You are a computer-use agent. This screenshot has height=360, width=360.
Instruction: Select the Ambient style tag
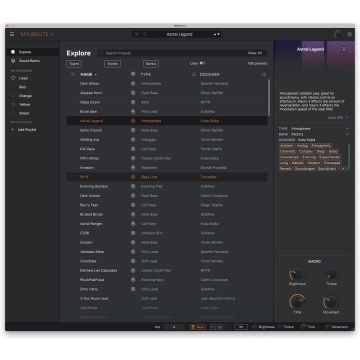click(286, 146)
